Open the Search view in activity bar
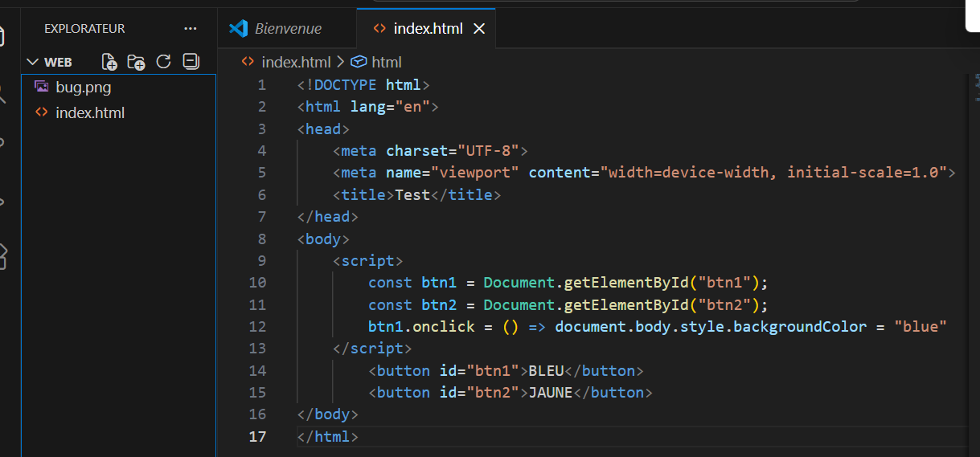Image resolution: width=980 pixels, height=457 pixels. [x=2, y=92]
